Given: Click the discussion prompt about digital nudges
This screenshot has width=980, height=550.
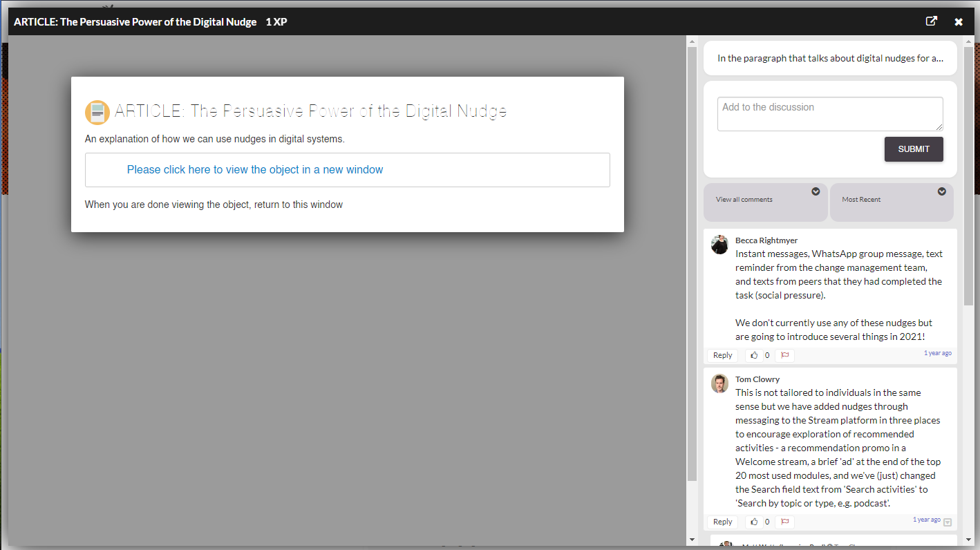Looking at the screenshot, I should (829, 58).
